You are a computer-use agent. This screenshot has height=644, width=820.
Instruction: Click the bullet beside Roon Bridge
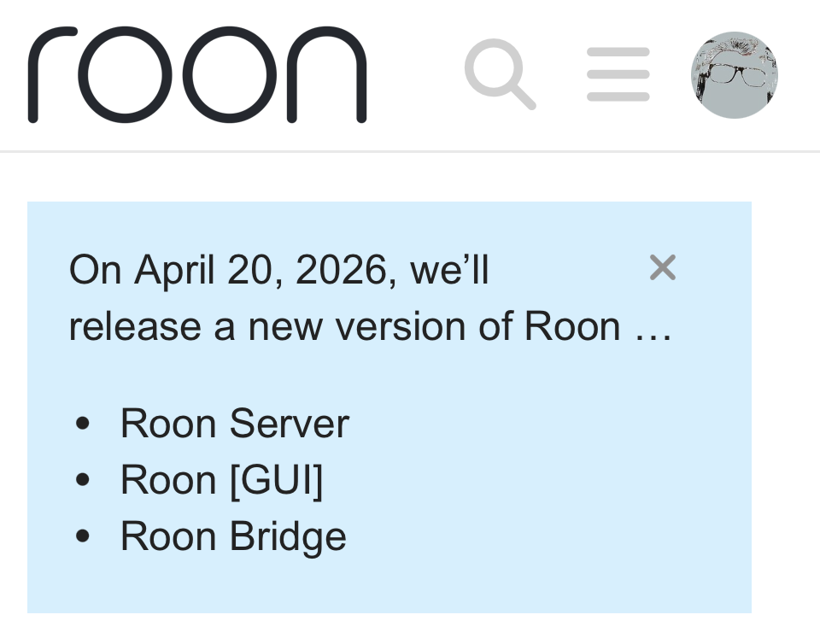[x=83, y=536]
